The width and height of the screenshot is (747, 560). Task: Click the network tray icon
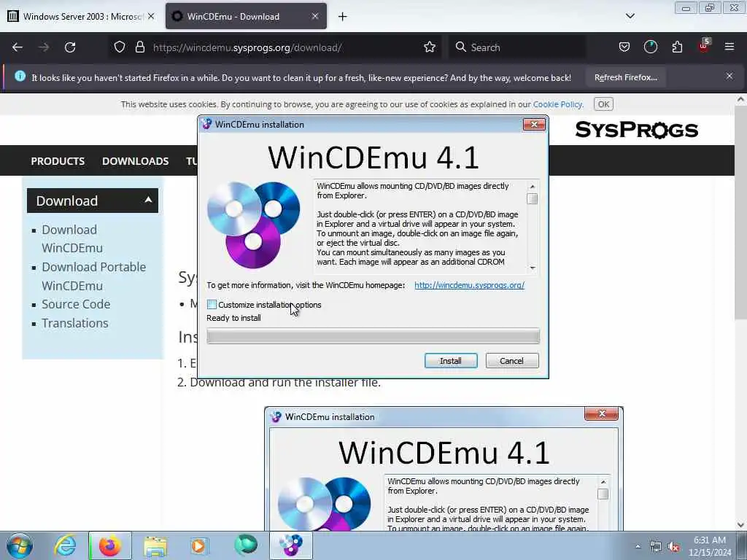pyautogui.click(x=656, y=547)
